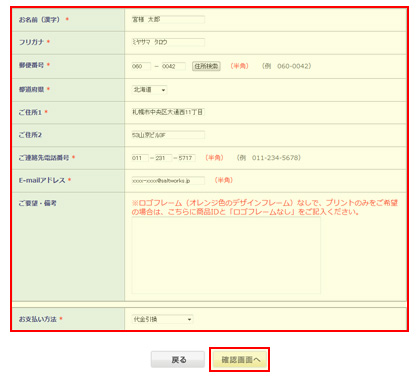
Task: Click the フリガナ input field
Action: (168, 42)
